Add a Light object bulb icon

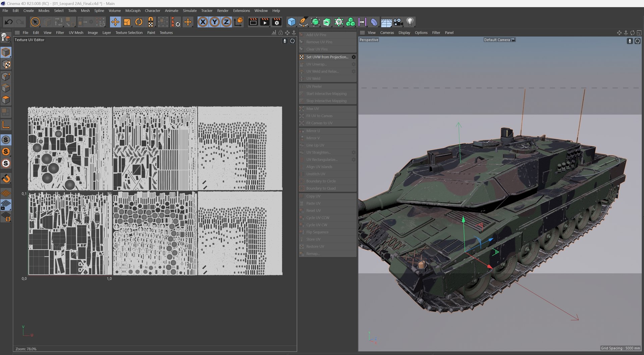[x=410, y=22]
